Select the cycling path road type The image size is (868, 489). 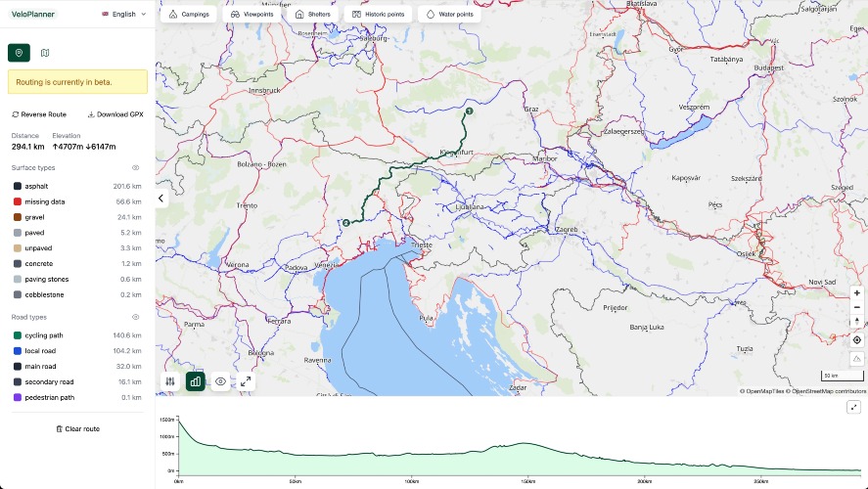click(77, 335)
